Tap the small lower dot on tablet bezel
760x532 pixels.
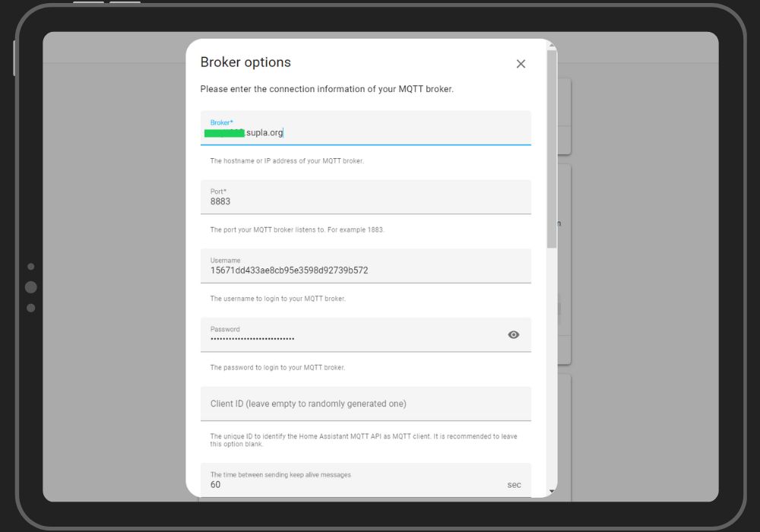coord(31,308)
